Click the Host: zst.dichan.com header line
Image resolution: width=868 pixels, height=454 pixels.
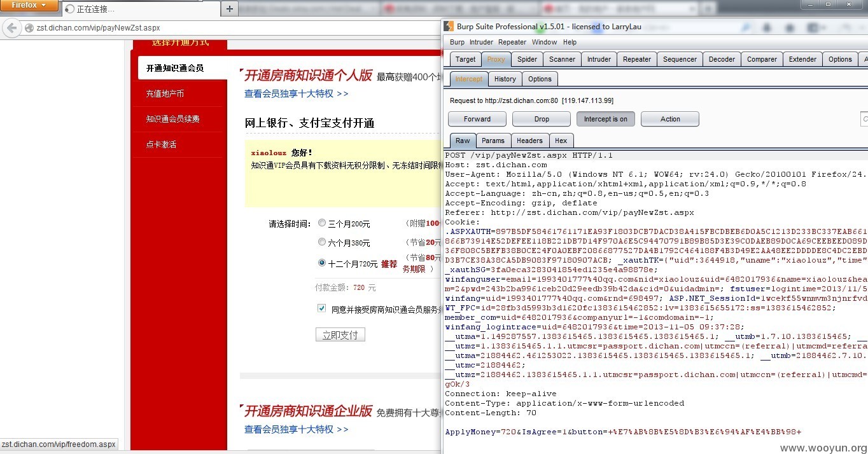496,165
